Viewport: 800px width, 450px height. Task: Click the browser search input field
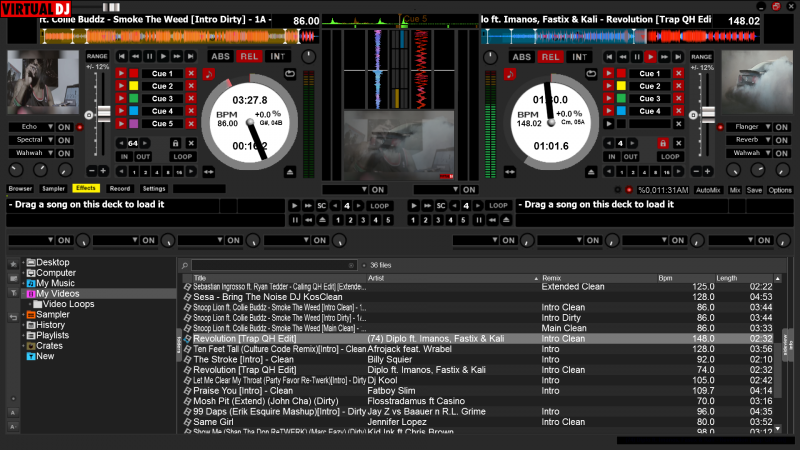pos(273,265)
